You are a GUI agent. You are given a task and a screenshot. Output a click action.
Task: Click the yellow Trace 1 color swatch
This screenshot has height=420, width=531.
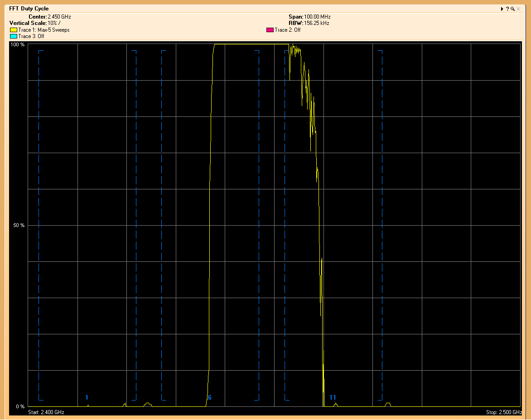(x=13, y=30)
